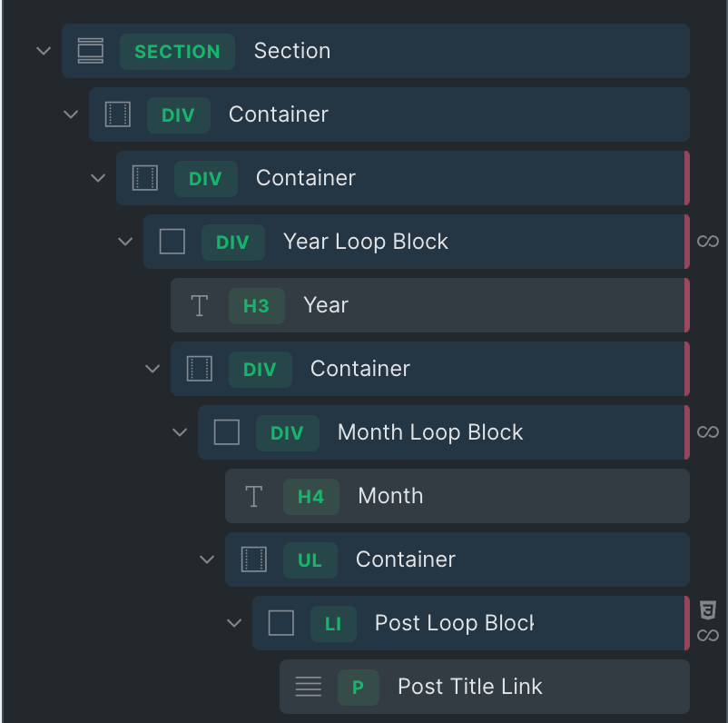The width and height of the screenshot is (728, 723).
Task: Click the CSS3 badge on Post Loop Block
Action: point(708,609)
